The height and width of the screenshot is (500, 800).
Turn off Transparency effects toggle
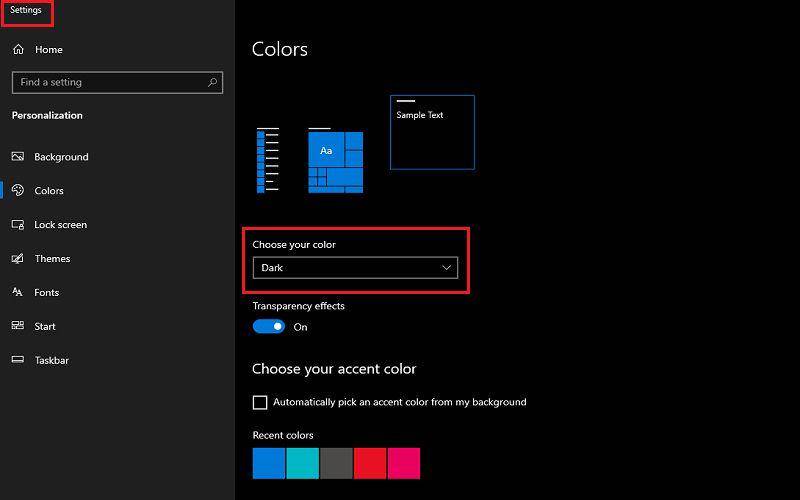click(269, 327)
